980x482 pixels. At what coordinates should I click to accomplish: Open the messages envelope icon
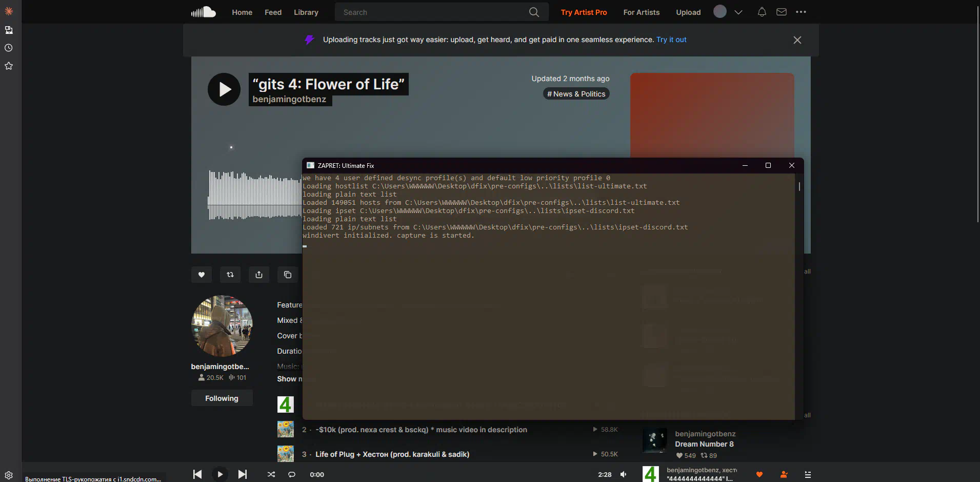point(781,12)
